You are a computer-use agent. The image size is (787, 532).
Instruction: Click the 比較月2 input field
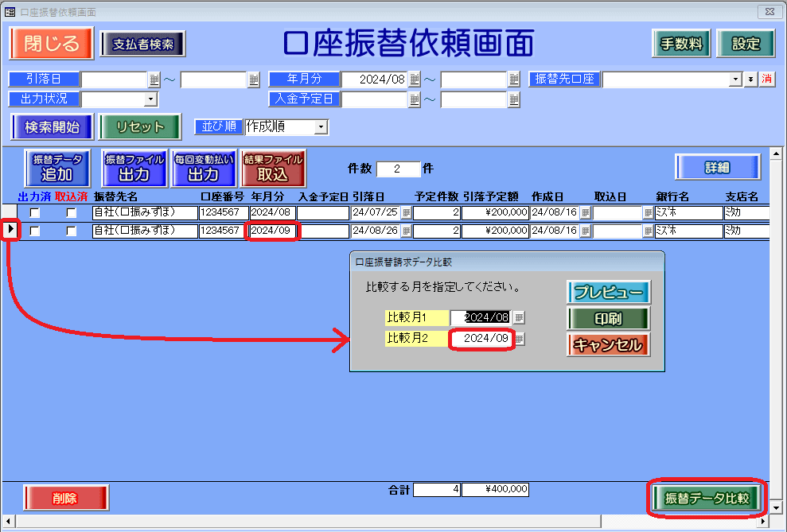482,339
